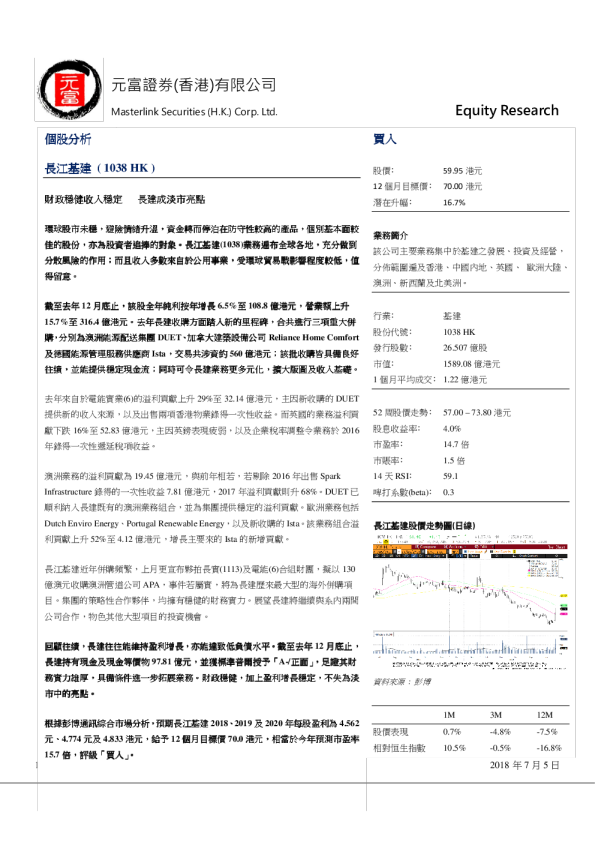Click the relative 1M value 10.5%
This screenshot has width=595, height=842.
coord(454,747)
